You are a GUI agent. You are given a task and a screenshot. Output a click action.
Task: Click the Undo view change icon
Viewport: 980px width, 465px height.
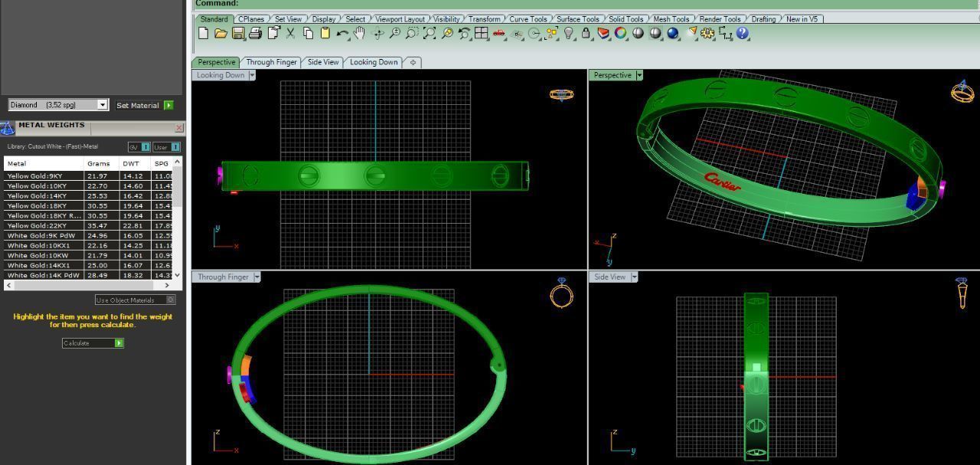[464, 33]
